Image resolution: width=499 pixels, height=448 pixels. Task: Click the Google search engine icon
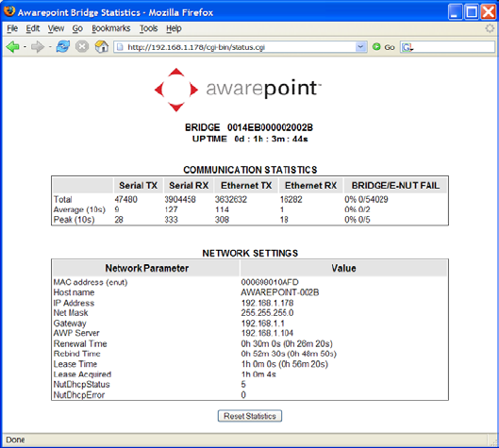[407, 47]
